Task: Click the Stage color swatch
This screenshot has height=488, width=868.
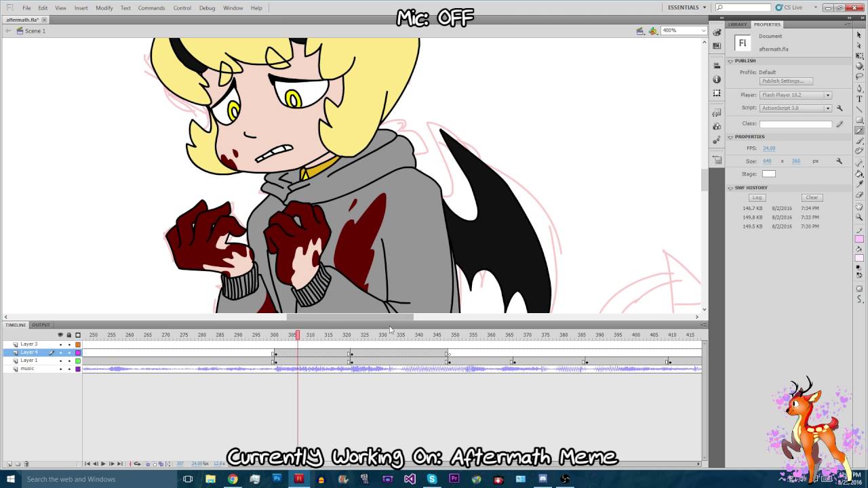Action: coord(768,174)
